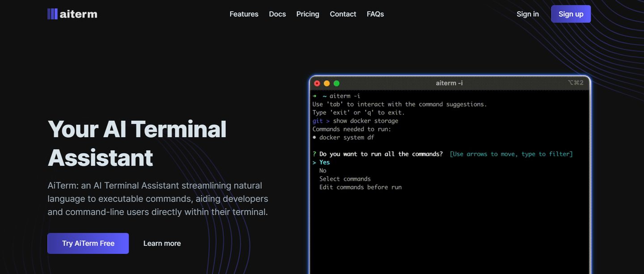Viewport: 644px width, 274px height.
Task: Click the aiterm logo icon
Action: [52, 14]
